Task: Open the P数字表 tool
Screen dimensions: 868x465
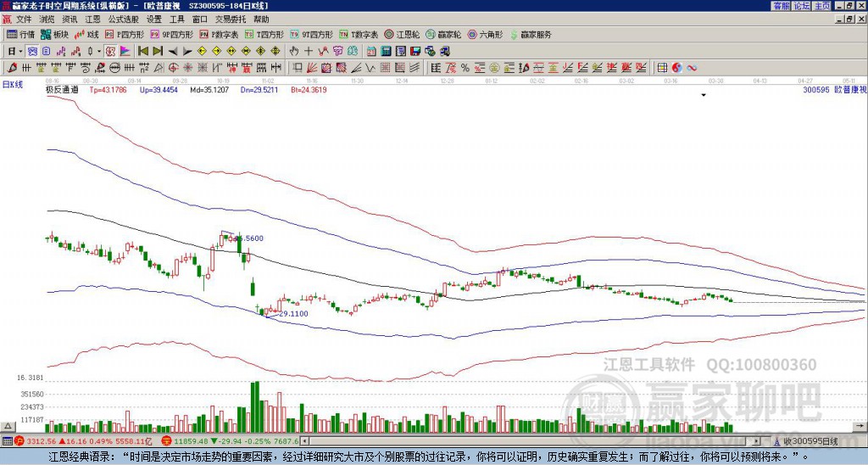Action: (220, 34)
